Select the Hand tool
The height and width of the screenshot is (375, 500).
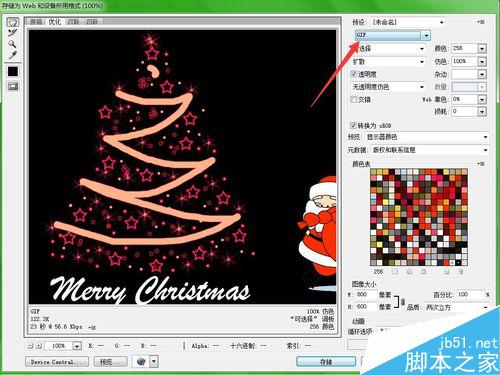click(x=13, y=22)
